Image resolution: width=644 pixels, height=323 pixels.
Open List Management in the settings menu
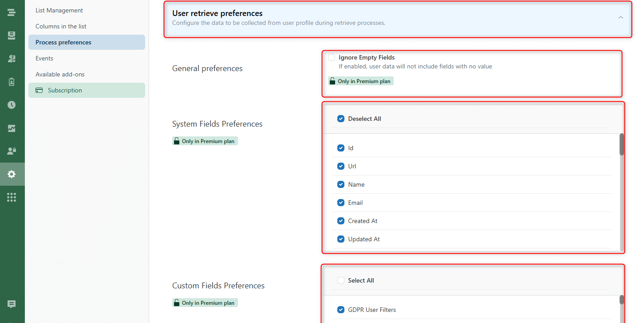pyautogui.click(x=59, y=10)
